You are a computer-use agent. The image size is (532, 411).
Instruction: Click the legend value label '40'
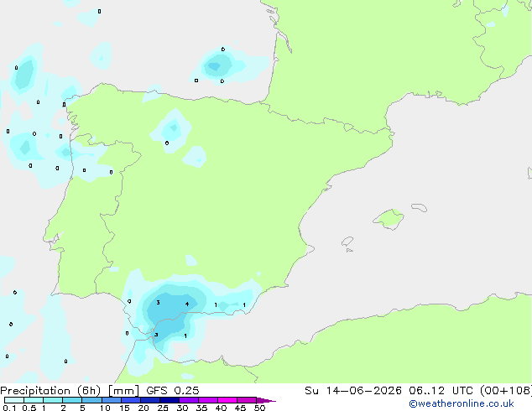pos(221,408)
